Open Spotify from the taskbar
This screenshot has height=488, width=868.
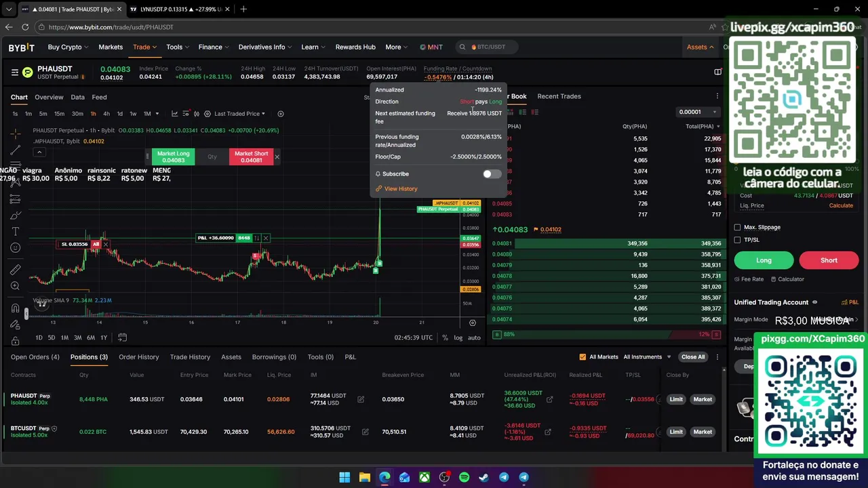click(464, 477)
